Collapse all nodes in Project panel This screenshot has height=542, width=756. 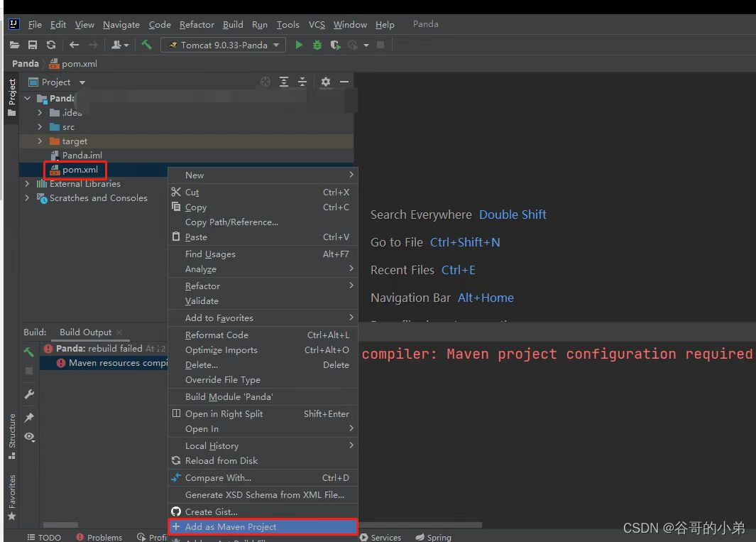click(x=302, y=82)
